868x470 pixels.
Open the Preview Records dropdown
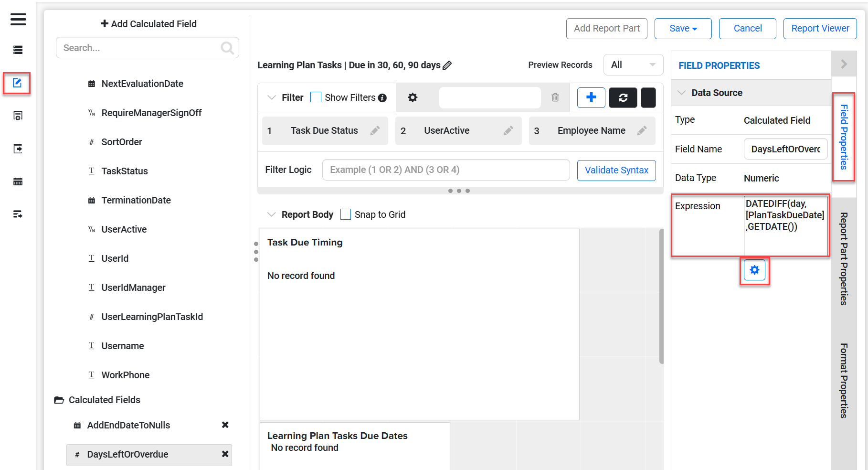(x=633, y=64)
